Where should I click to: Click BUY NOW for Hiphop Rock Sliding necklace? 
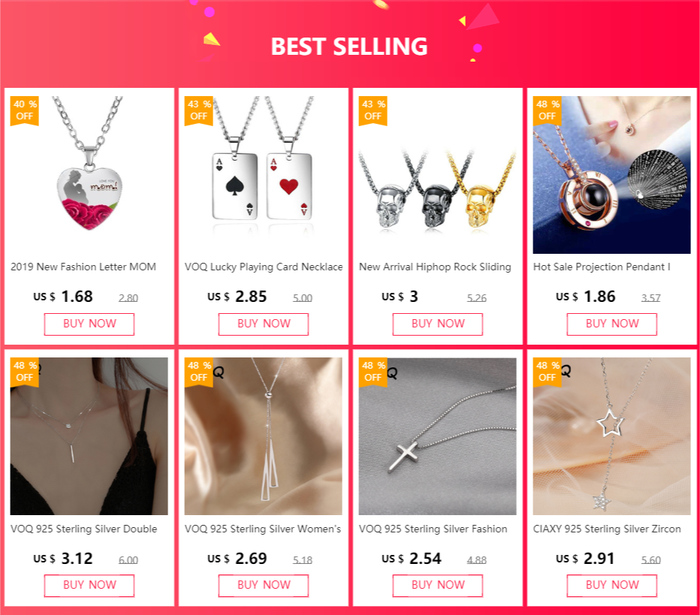pyautogui.click(x=437, y=324)
